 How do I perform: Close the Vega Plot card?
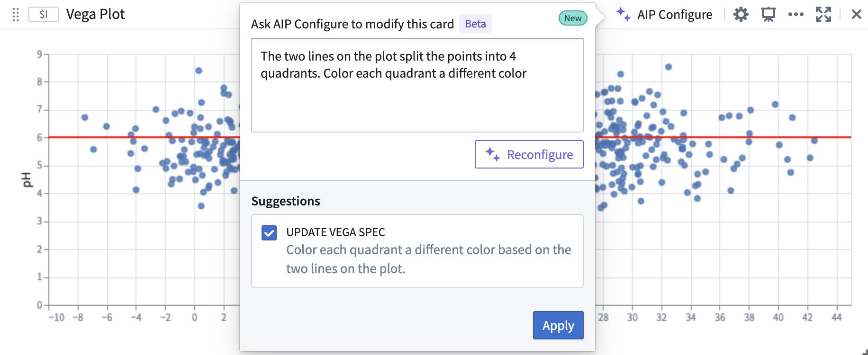tap(856, 14)
